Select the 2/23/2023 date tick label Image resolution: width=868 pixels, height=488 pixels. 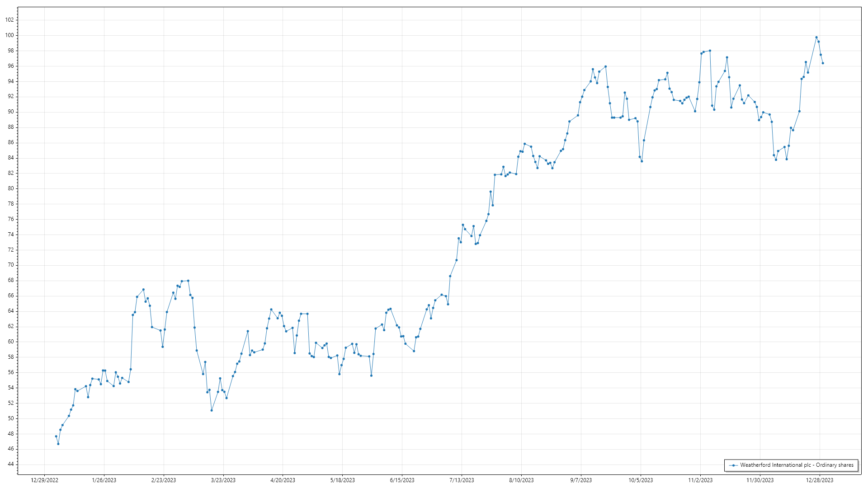[x=164, y=480]
